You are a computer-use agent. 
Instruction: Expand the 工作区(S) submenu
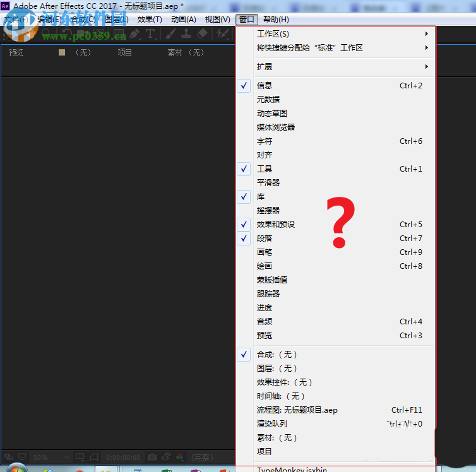click(336, 33)
